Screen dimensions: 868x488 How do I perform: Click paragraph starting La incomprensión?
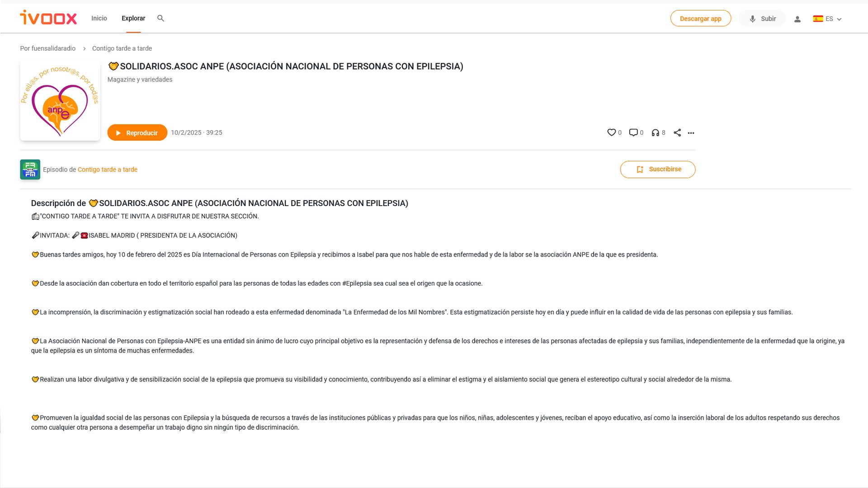pyautogui.click(x=412, y=312)
